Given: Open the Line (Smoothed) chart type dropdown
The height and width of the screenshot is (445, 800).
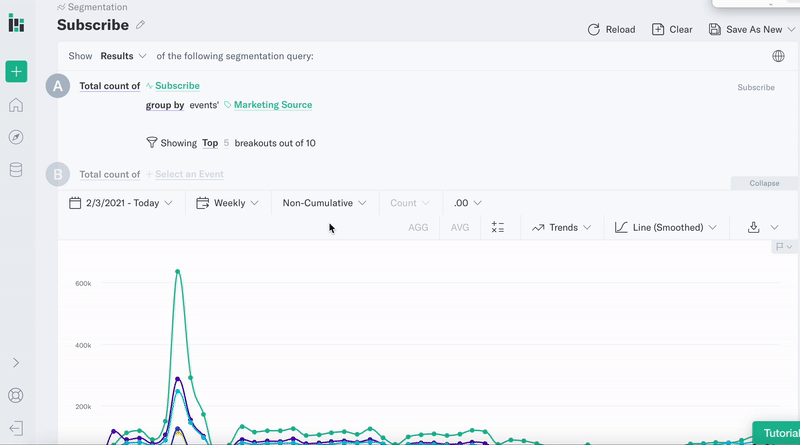Looking at the screenshot, I should coord(665,228).
